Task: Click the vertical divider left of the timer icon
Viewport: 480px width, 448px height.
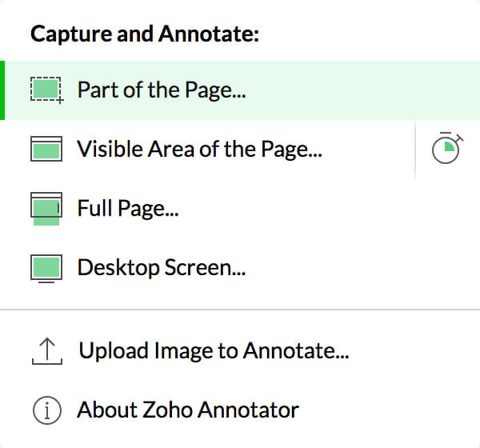Action: coord(415,150)
